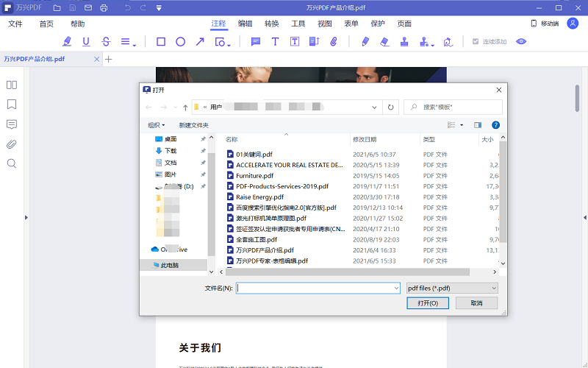This screenshot has height=368, width=588.
Task: Select the typewriter text tool
Action: [x=275, y=42]
